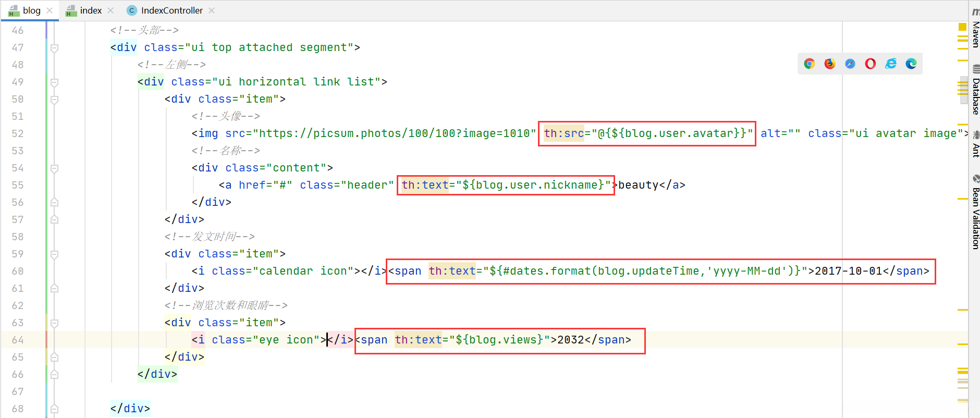This screenshot has height=418, width=980.
Task: Click line number 64 in the gutter
Action: click(x=18, y=340)
